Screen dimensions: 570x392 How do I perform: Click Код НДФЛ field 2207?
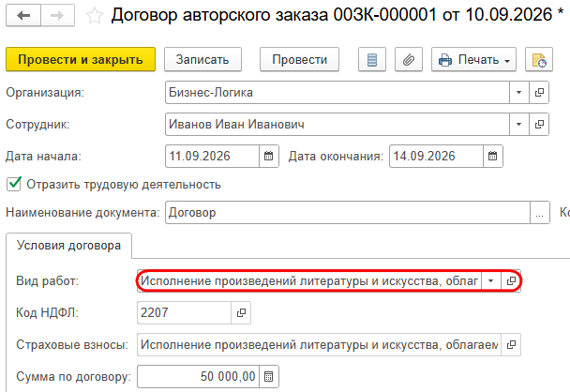[184, 312]
